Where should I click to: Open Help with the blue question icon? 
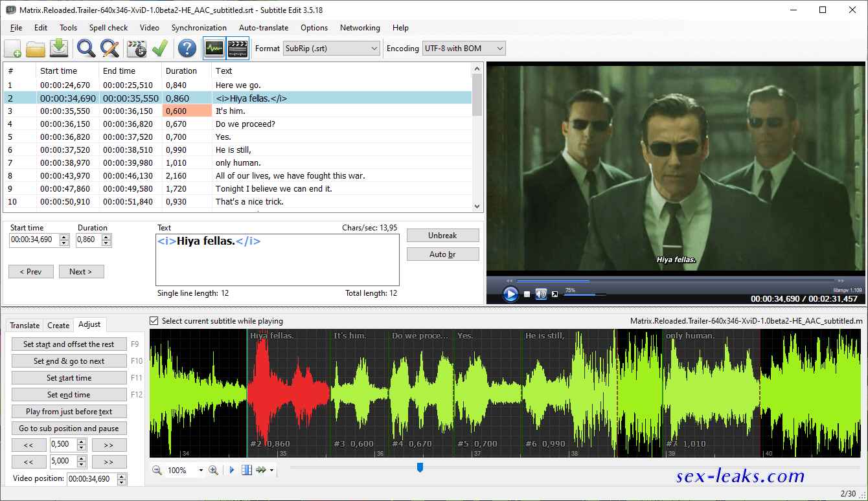point(187,49)
